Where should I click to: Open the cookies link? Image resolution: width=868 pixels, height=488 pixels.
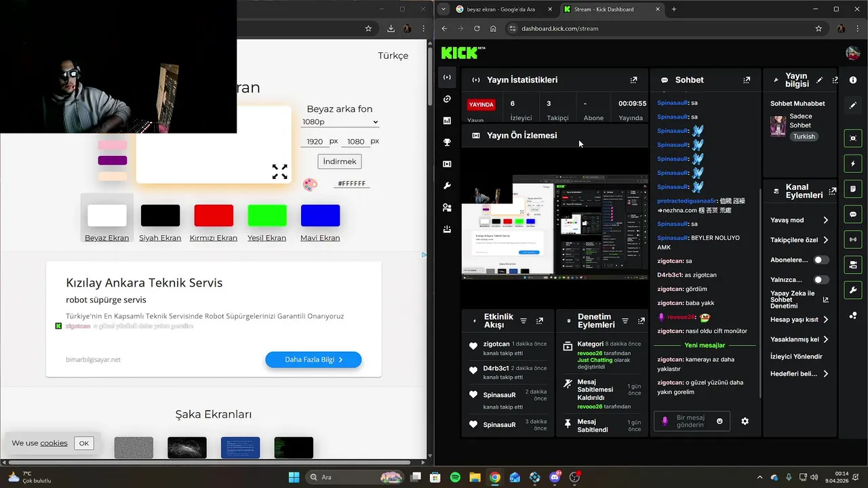click(x=54, y=443)
